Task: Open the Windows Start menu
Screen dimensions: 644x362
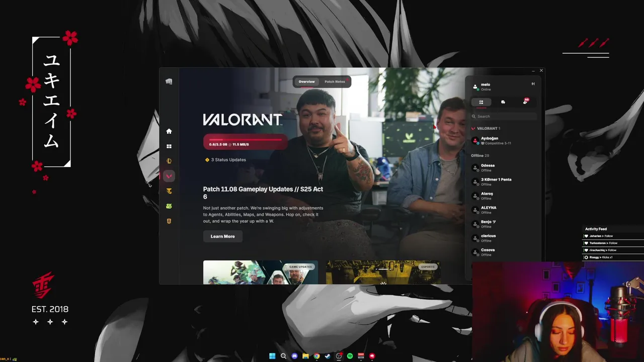Action: (272, 356)
